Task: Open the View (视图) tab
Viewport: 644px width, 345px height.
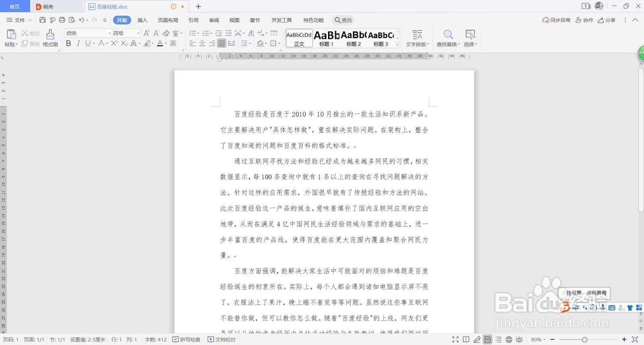Action: pos(234,20)
